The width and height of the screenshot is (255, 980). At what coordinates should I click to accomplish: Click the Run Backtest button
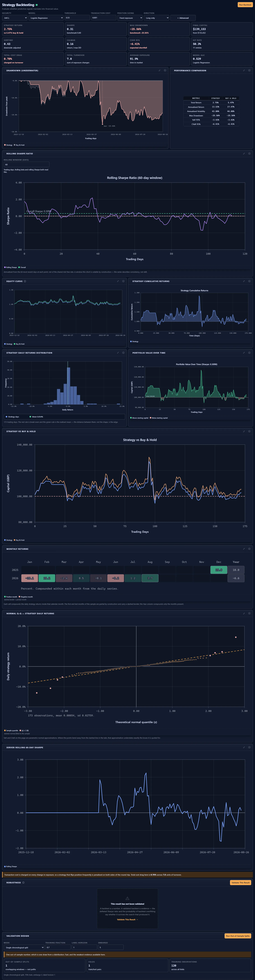click(x=245, y=5)
